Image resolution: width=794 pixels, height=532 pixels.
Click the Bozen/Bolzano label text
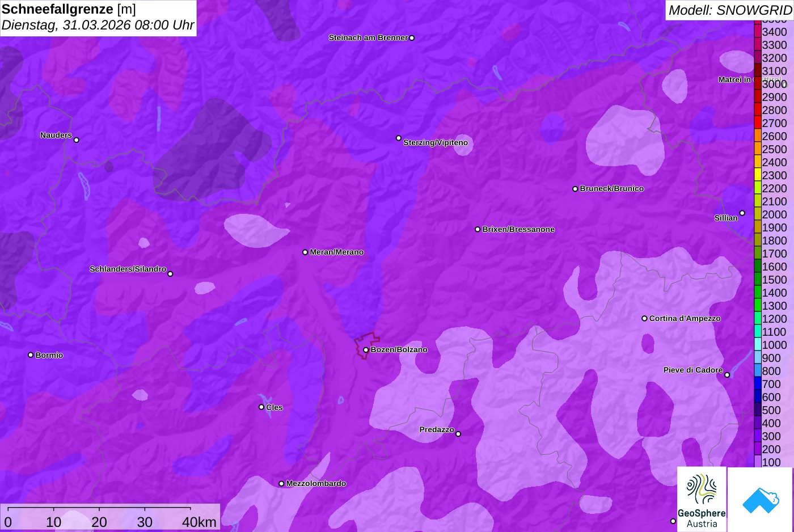[399, 350]
